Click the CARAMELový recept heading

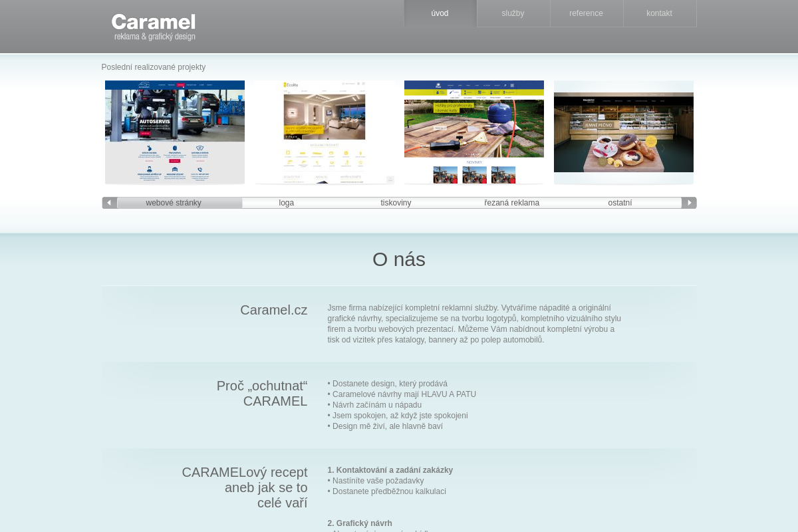click(x=245, y=487)
